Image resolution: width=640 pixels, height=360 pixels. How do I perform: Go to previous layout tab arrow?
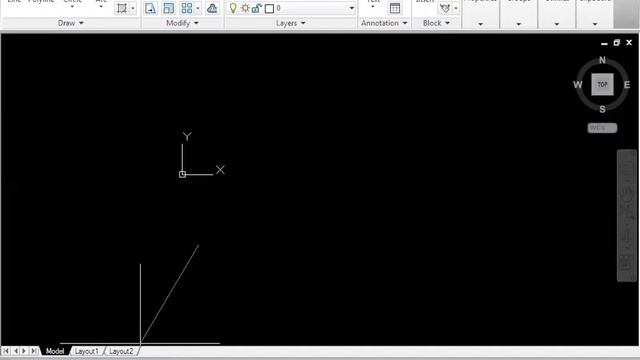(16, 351)
